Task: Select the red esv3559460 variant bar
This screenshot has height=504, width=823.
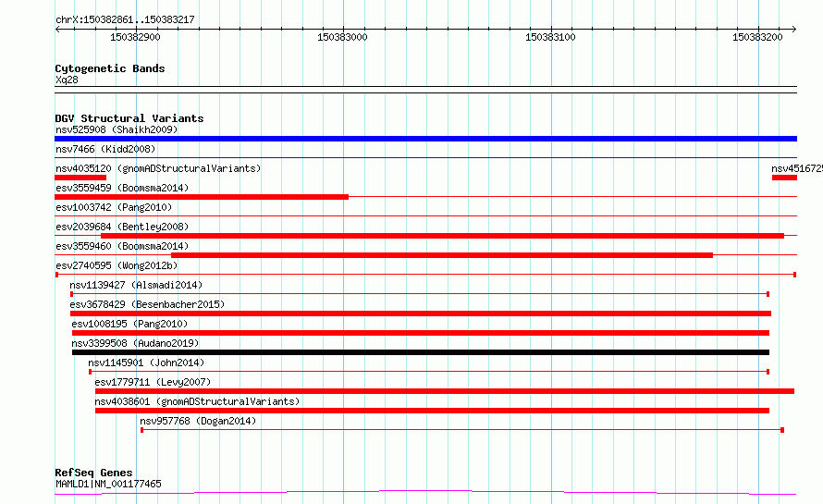Action: pos(442,255)
